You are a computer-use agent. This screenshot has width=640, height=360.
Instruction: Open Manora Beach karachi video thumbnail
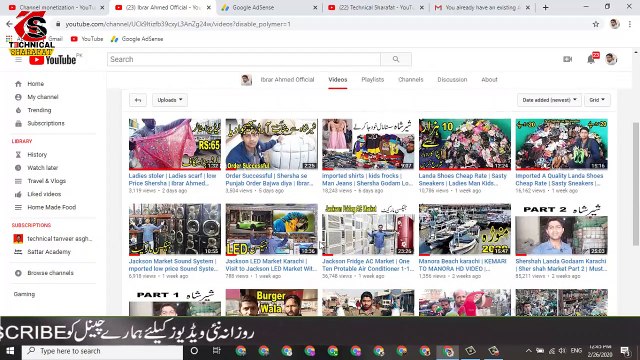[x=464, y=229]
